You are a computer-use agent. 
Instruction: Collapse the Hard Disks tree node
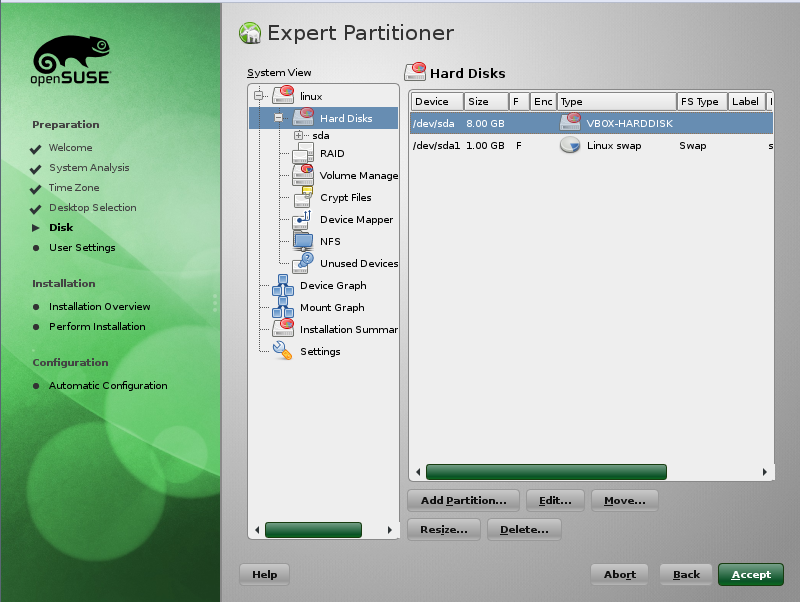coord(279,118)
